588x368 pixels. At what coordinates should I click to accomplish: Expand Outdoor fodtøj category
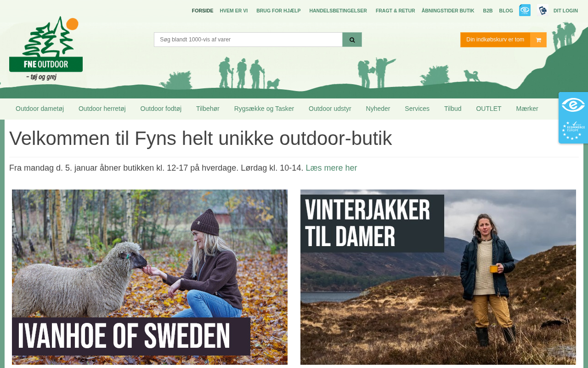[161, 109]
